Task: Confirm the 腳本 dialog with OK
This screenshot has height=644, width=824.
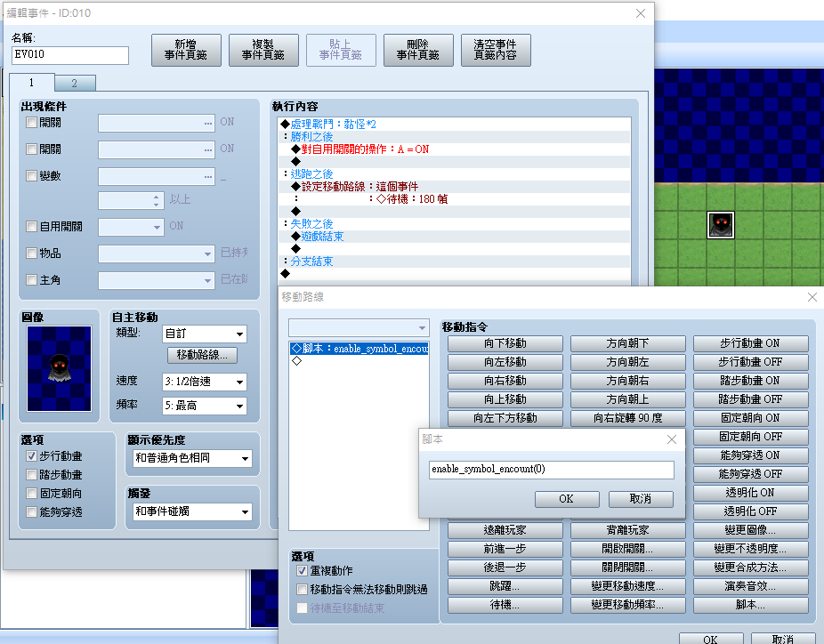Action: [x=567, y=499]
